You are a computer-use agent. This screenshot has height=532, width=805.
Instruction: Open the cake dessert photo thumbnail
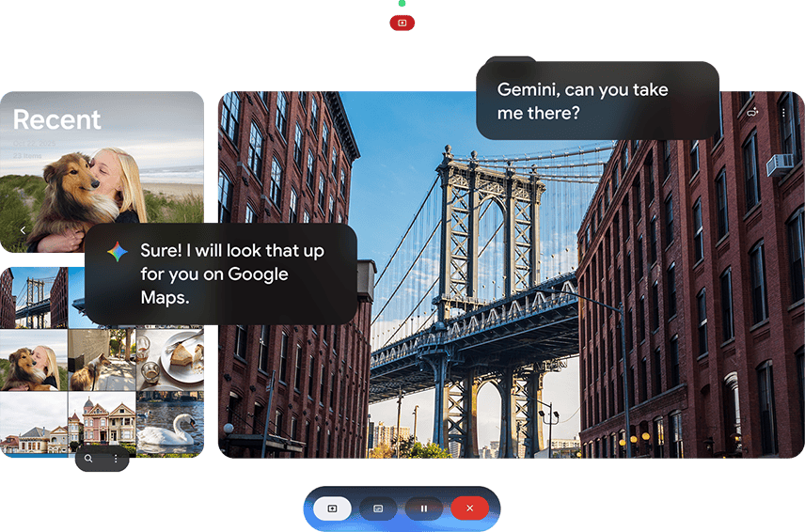point(170,359)
